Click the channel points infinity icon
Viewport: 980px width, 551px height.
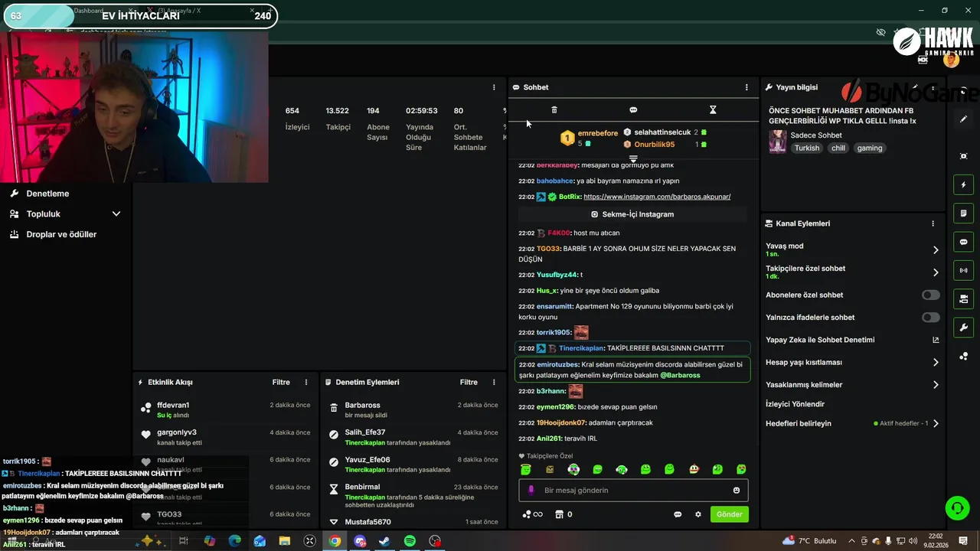[x=532, y=514]
